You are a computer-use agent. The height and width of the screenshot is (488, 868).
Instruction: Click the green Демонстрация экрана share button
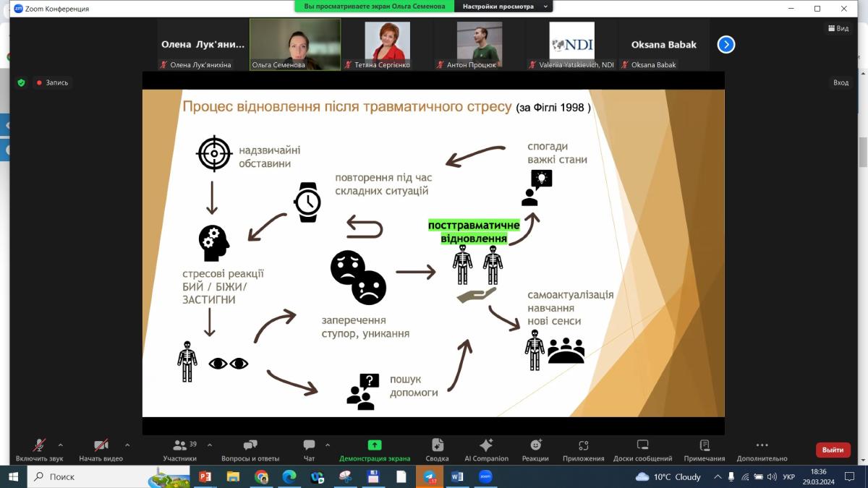tap(375, 450)
